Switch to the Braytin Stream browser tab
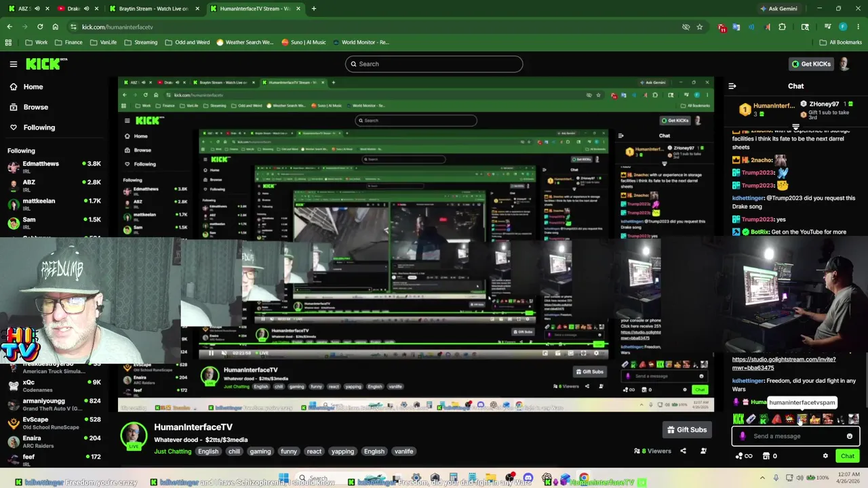Viewport: 868px width, 488px height. tap(154, 9)
